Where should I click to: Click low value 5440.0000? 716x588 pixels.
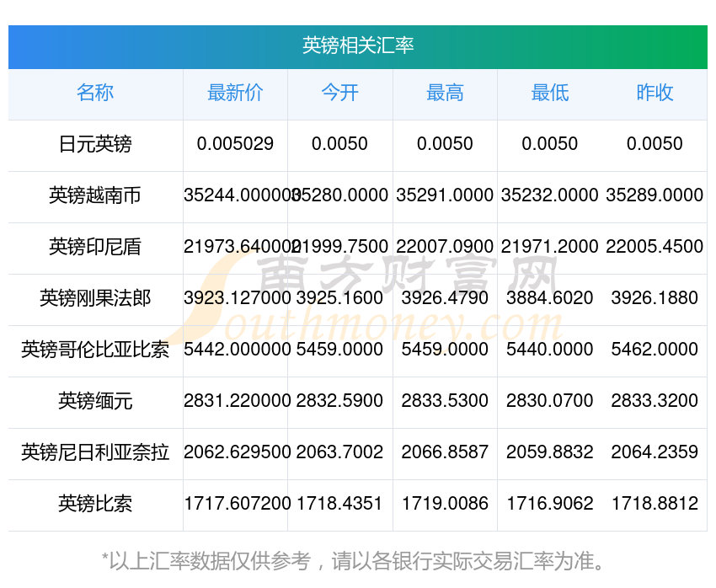550,350
